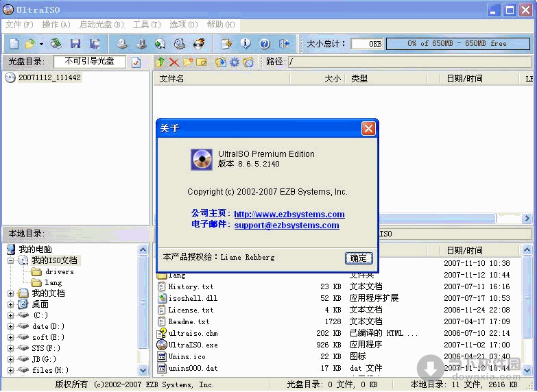Click the blue question mark Help icon
This screenshot has height=392, width=537.
[x=265, y=44]
